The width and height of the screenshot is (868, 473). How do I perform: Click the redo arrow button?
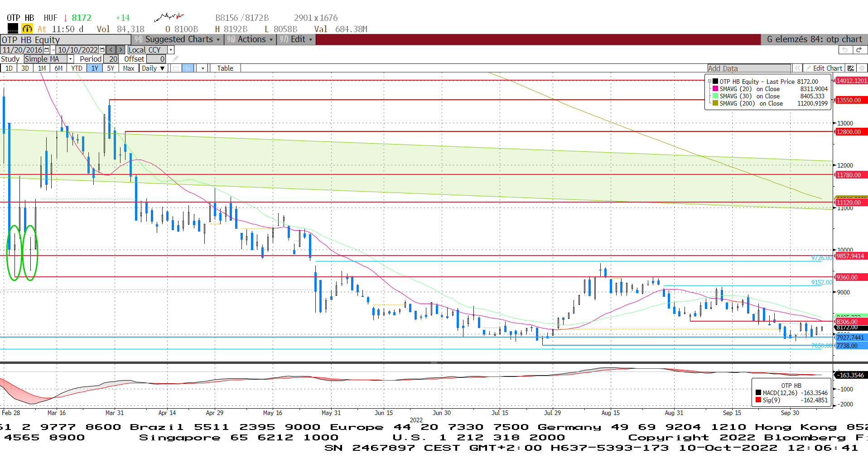(859, 50)
